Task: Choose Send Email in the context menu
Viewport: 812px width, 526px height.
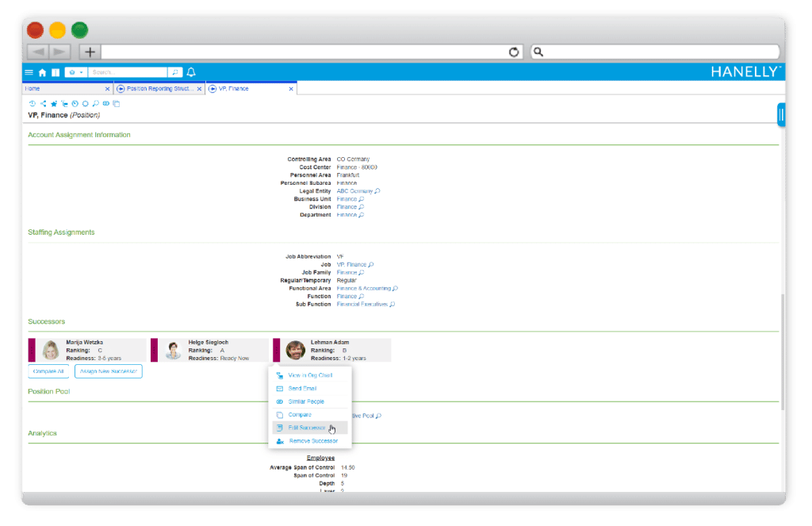Action: (302, 389)
